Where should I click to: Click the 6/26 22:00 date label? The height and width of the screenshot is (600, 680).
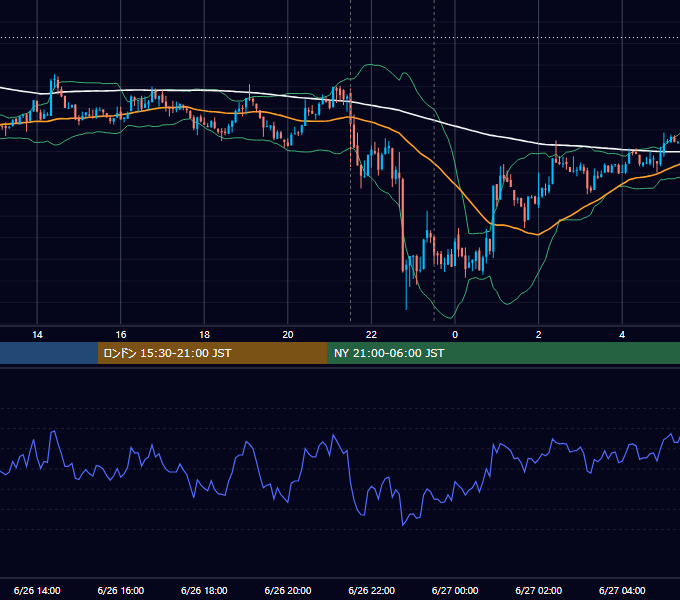372,590
